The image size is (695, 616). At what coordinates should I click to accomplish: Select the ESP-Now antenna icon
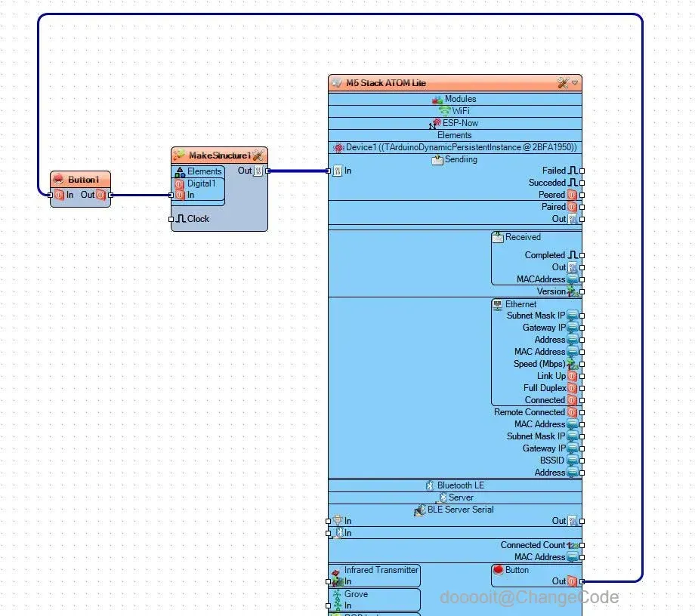[x=435, y=124]
